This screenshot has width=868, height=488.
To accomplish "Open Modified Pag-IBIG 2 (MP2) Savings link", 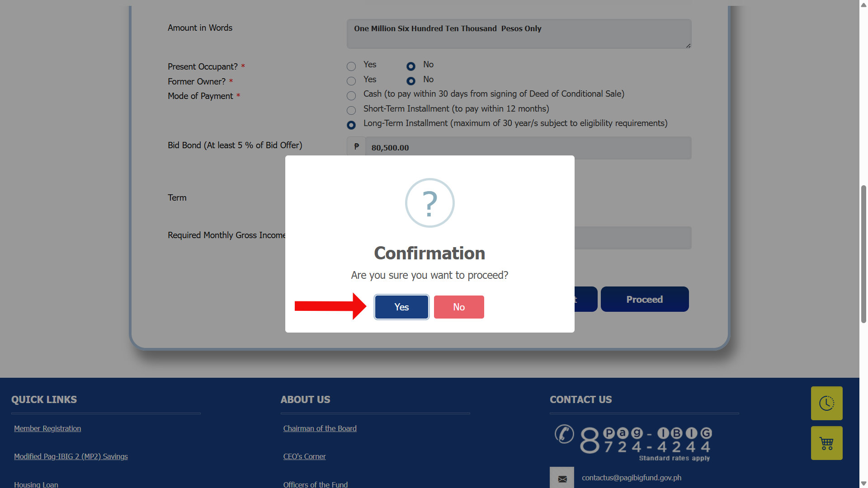I will 71,456.
